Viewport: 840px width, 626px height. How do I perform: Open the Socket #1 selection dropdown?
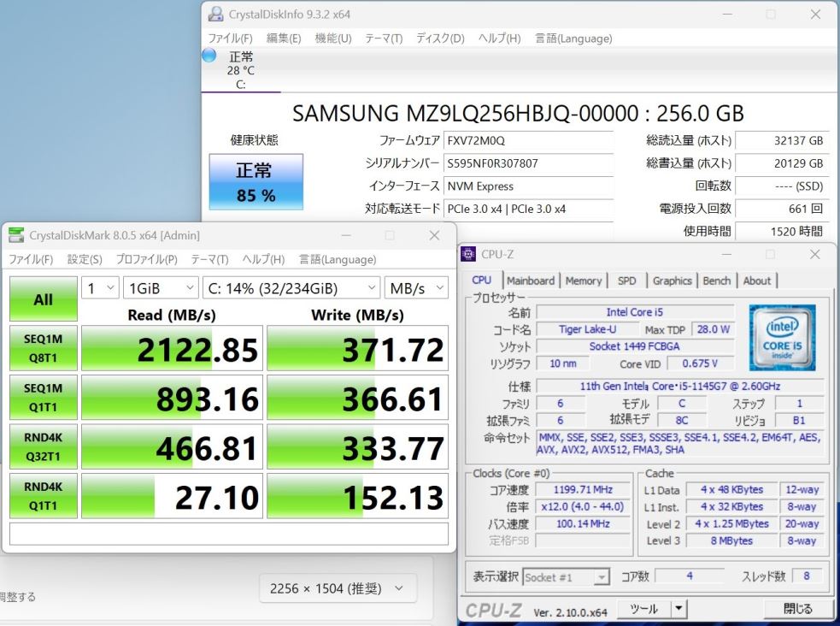pos(566,577)
